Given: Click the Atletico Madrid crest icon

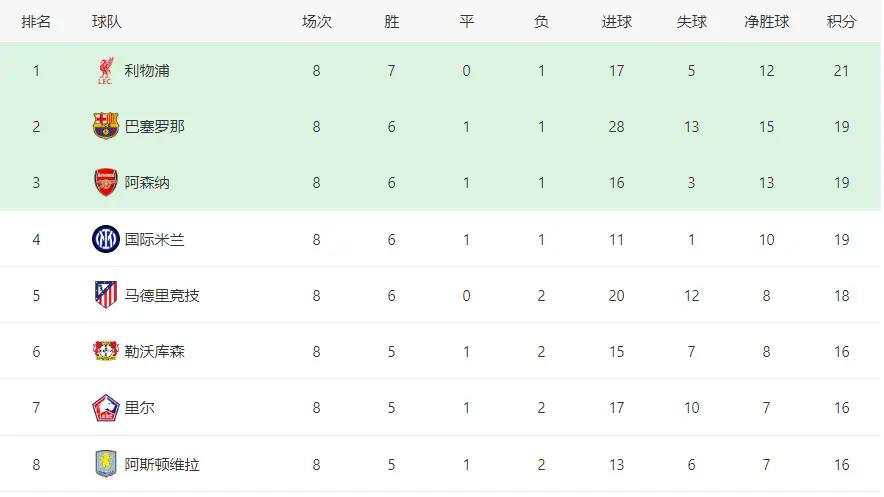Looking at the screenshot, I should coord(105,295).
